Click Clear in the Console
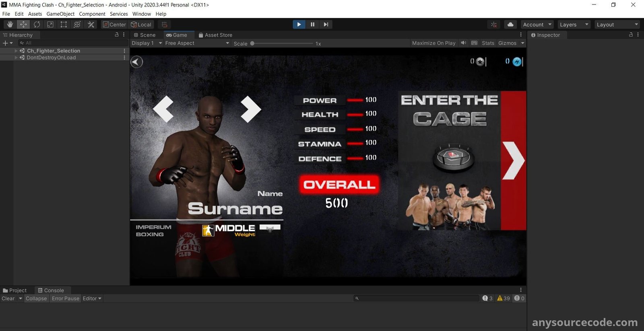 click(x=8, y=298)
